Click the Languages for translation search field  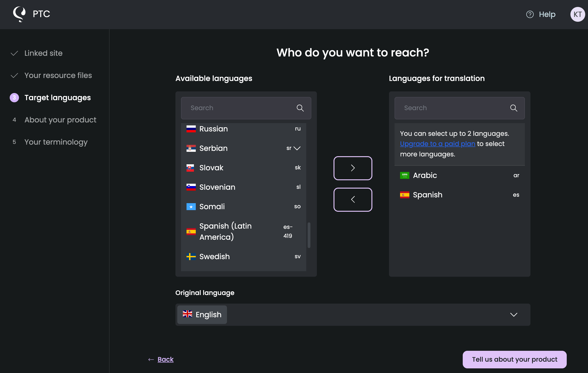[459, 108]
